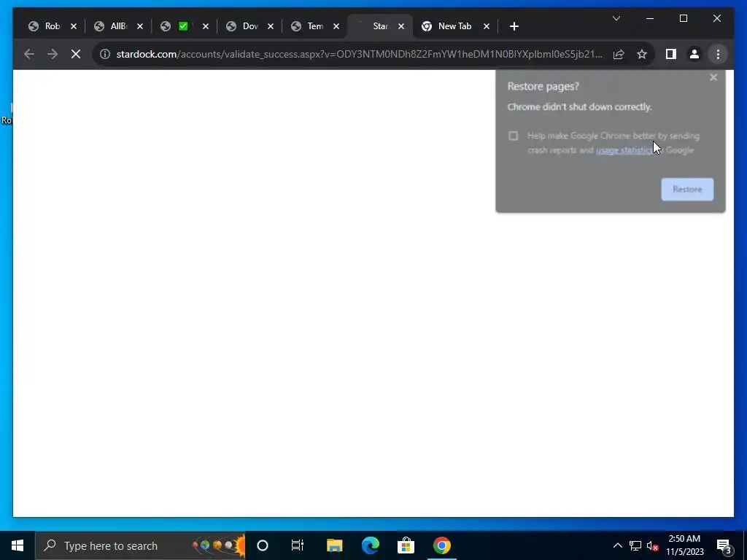Open the side panel

pyautogui.click(x=671, y=54)
